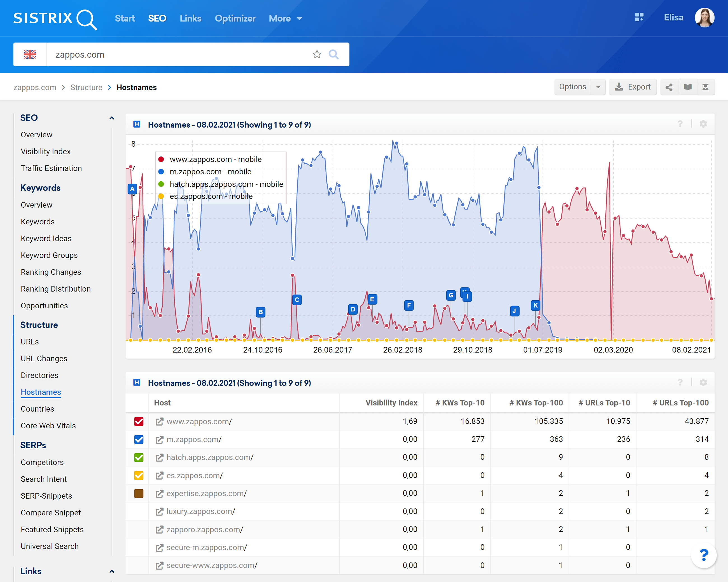Sort table by # URLs Top-10 column
This screenshot has height=582, width=728.
pyautogui.click(x=605, y=403)
